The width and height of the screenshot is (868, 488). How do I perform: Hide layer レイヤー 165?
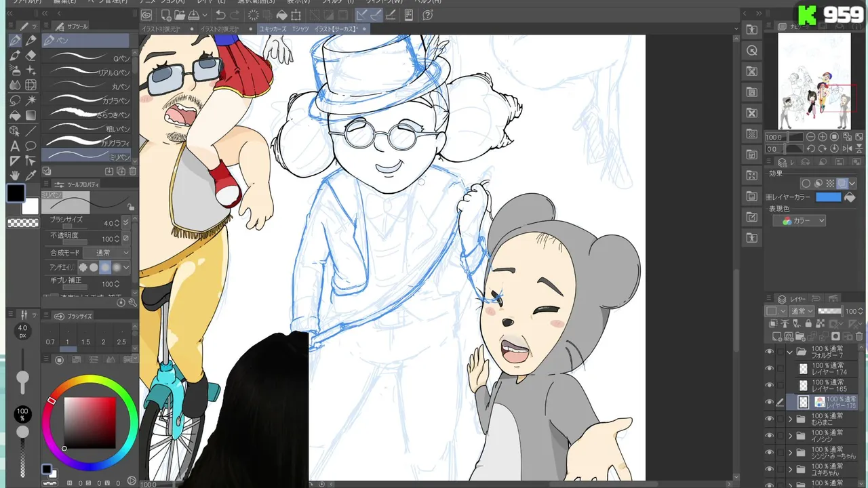(x=769, y=385)
